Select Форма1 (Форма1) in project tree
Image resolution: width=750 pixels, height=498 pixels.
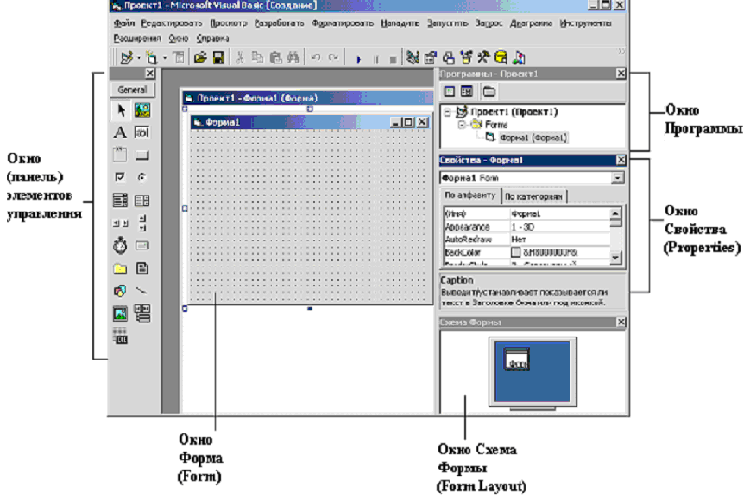tap(533, 138)
